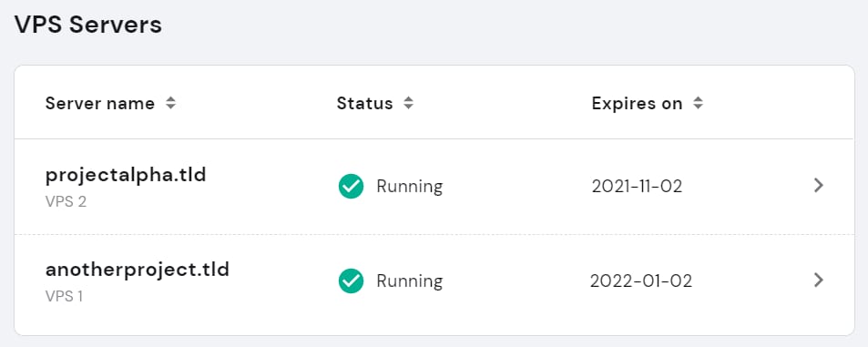Click Running status of anotherproject.tld
This screenshot has width=868, height=347.
click(410, 281)
